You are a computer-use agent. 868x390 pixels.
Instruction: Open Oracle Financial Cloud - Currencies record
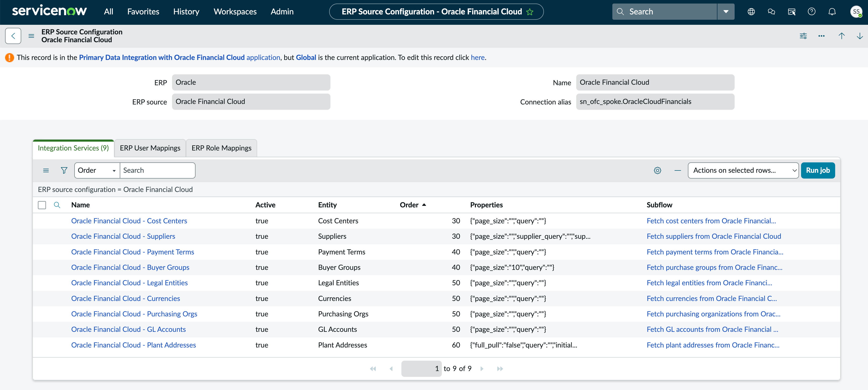pos(125,298)
